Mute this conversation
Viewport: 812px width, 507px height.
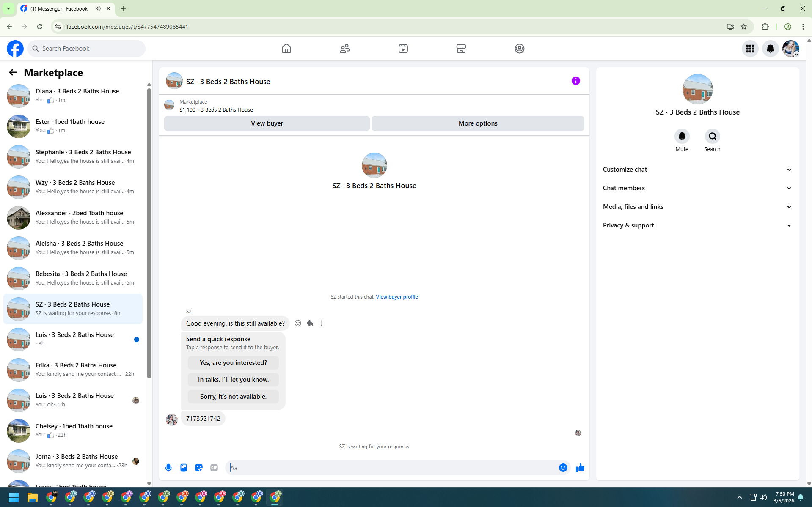pos(682,136)
